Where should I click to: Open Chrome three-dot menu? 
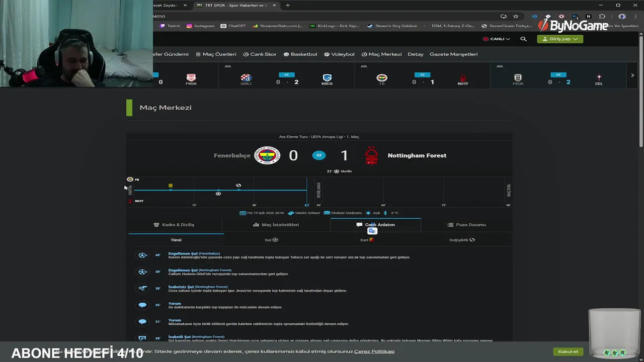636,16
